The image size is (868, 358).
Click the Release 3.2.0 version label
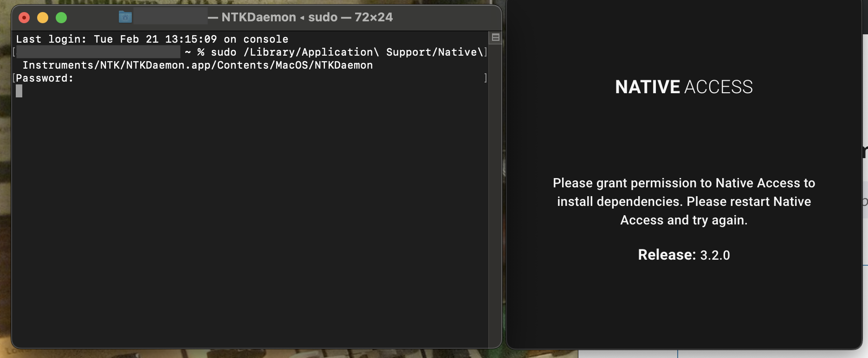[684, 255]
